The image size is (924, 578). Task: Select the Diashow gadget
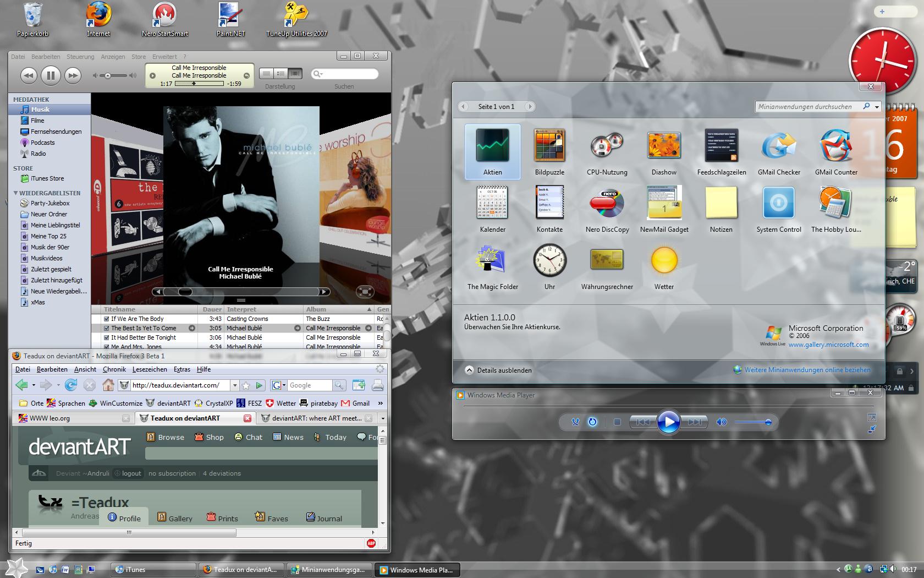tap(664, 152)
